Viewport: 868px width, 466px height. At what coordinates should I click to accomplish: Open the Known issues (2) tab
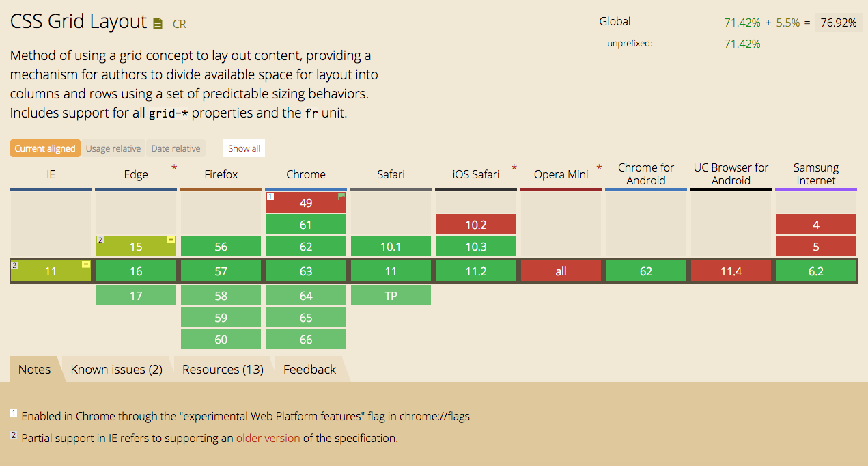pos(117,370)
